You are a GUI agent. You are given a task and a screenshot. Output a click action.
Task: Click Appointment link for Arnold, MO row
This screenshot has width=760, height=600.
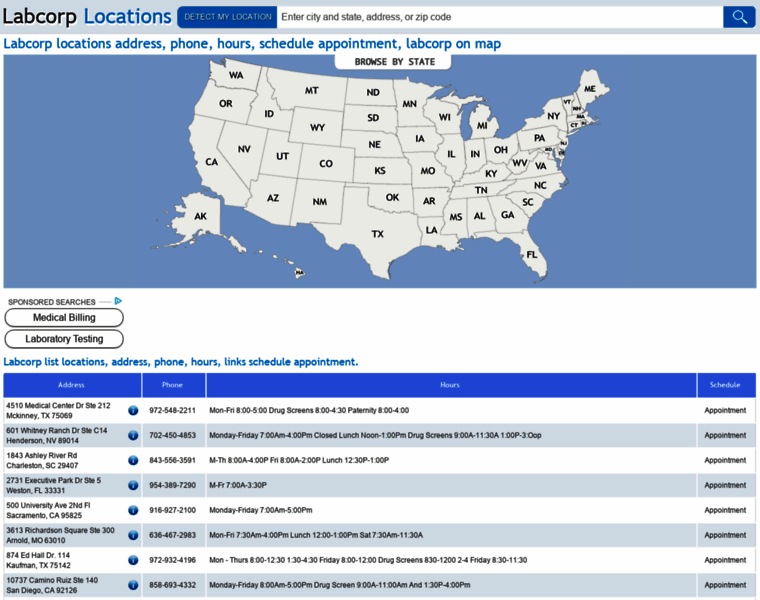(725, 535)
